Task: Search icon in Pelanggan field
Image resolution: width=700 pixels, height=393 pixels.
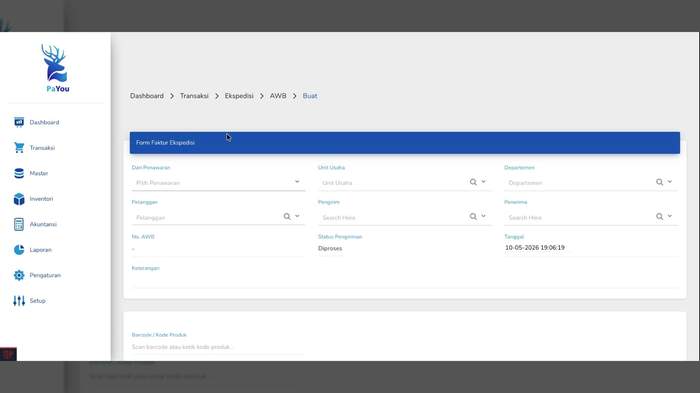Action: (x=287, y=216)
